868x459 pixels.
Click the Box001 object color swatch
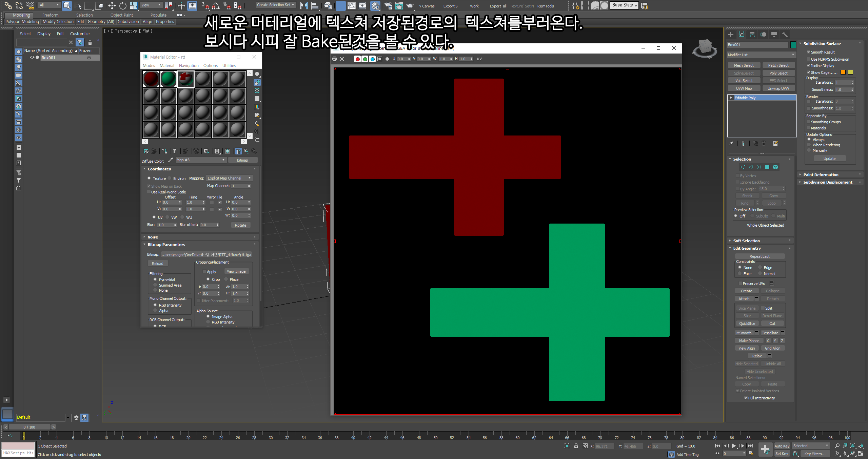pyautogui.click(x=793, y=45)
